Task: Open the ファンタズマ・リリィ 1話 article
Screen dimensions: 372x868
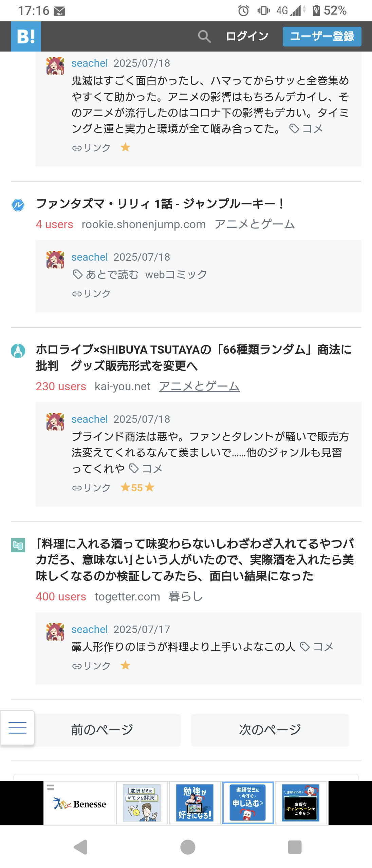Action: click(x=160, y=204)
